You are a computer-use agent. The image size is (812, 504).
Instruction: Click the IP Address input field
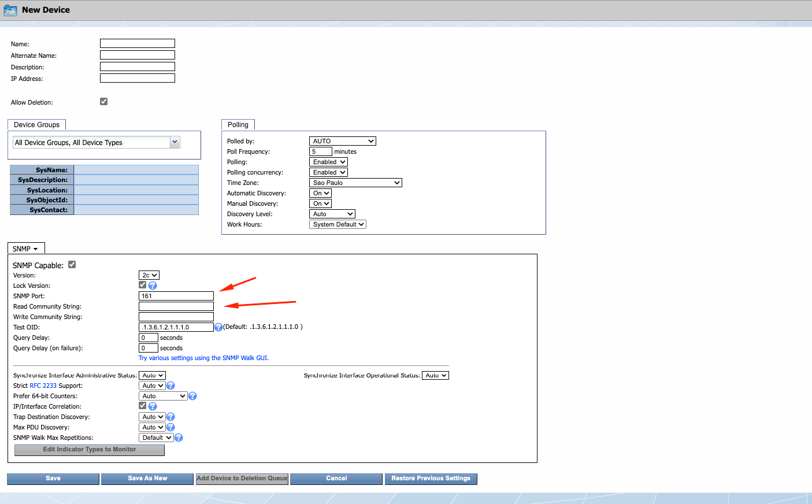coord(138,79)
